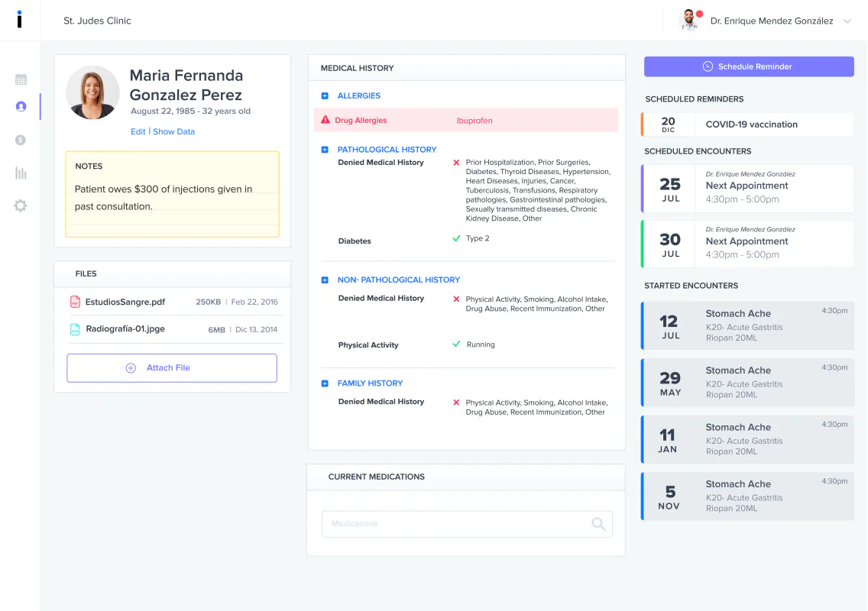Click the Edit link under patient name
868x611 pixels.
pos(138,131)
